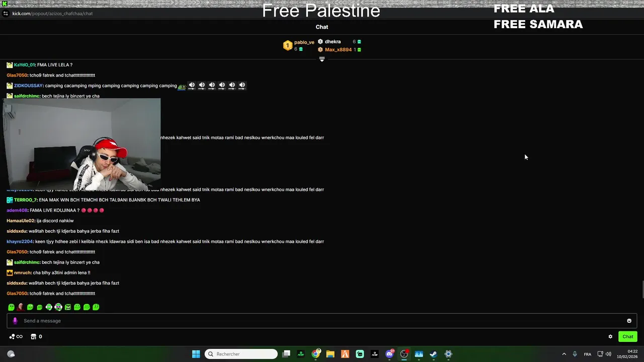This screenshot has height=362, width=644.
Task: Pick the first green blob emote
Action: pos(11,307)
